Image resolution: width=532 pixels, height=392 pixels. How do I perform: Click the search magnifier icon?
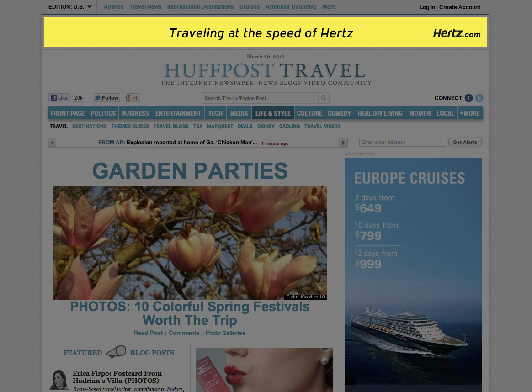tap(324, 98)
